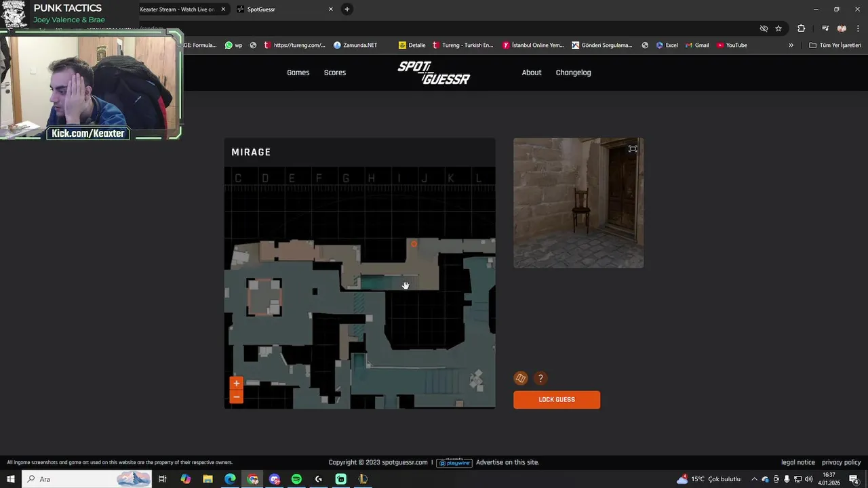Switch to Chrome on the taskbar
The height and width of the screenshot is (488, 868).
[253, 479]
